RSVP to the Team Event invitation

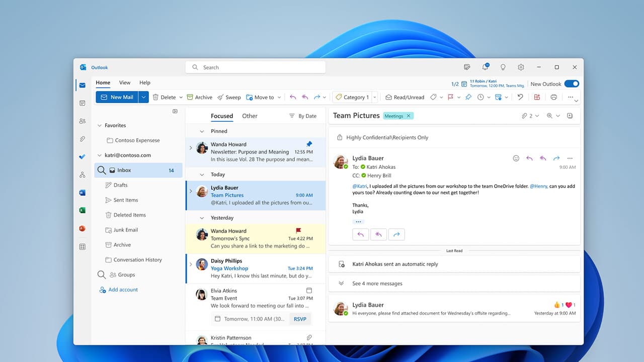click(300, 319)
